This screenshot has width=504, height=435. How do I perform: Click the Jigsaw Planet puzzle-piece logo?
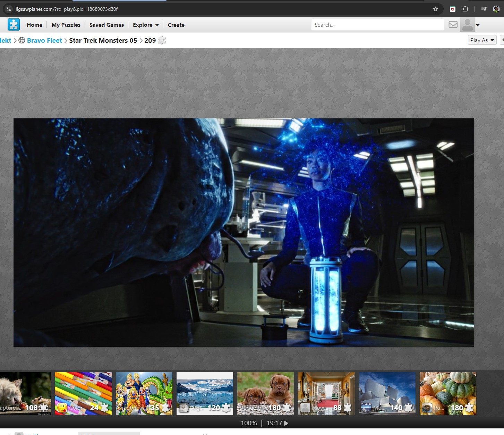(14, 25)
